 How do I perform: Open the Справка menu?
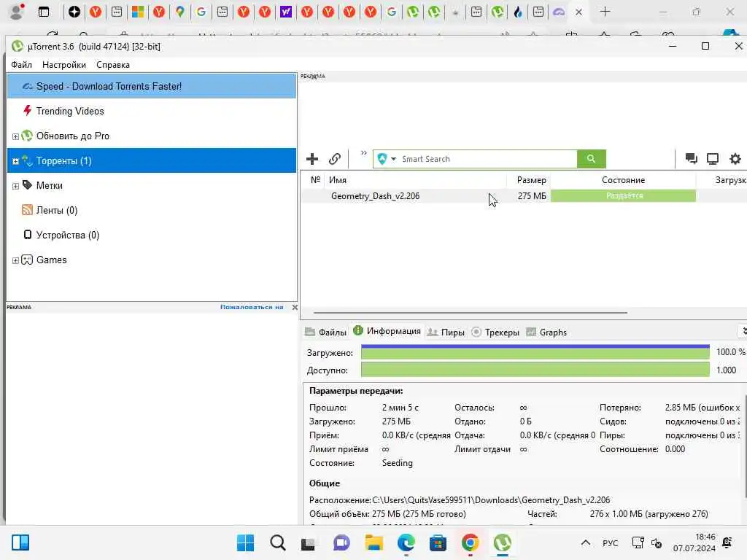113,65
